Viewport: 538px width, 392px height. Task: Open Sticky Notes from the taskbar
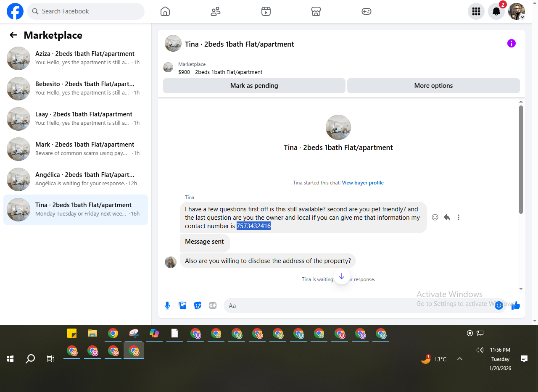pos(72,333)
